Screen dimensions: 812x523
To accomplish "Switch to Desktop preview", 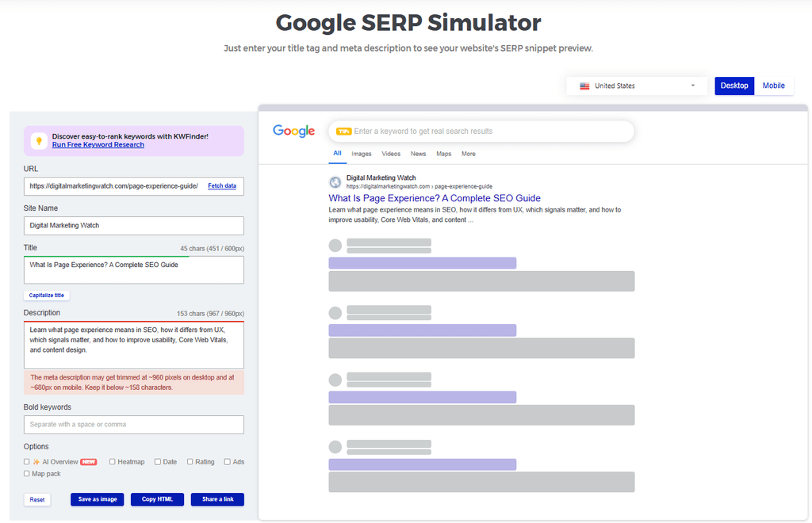I will (734, 86).
